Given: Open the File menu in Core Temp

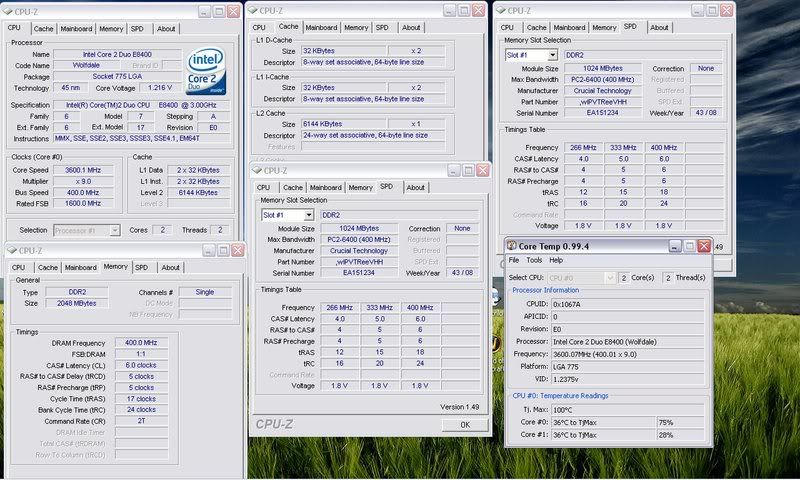Looking at the screenshot, I should coord(514,260).
